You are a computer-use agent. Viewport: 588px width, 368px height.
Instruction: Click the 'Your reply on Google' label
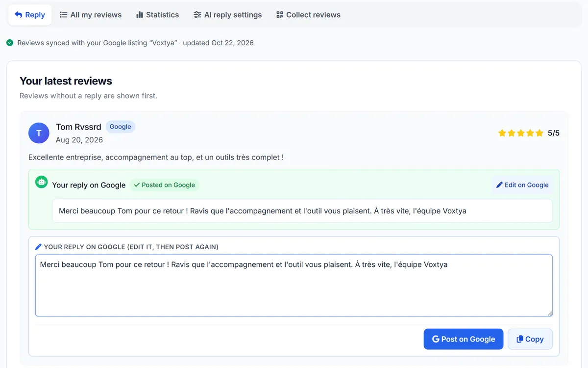89,185
